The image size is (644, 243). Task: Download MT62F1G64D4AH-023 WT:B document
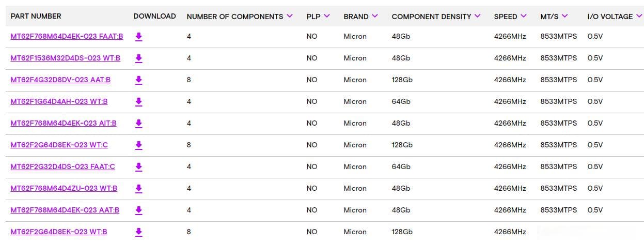[138, 102]
